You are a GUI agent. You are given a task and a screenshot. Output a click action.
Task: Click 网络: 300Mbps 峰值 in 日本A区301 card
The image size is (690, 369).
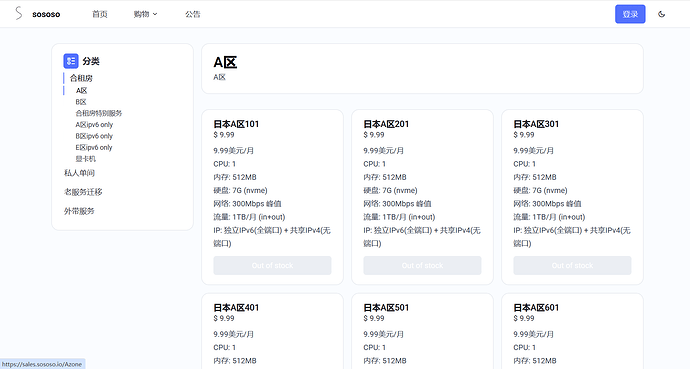[547, 204]
